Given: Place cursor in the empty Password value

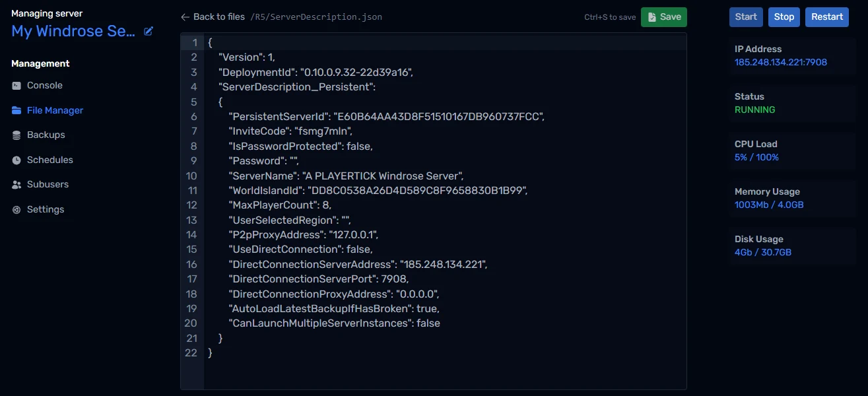Looking at the screenshot, I should pyautogui.click(x=294, y=161).
